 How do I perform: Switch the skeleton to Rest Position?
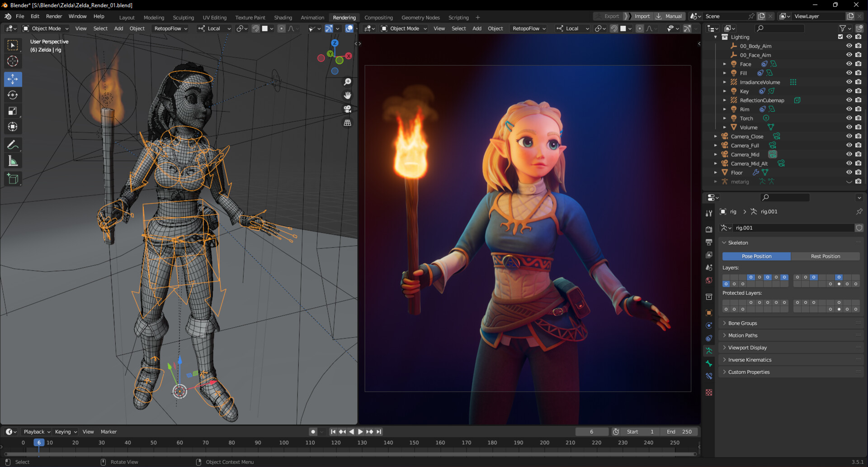pos(826,256)
